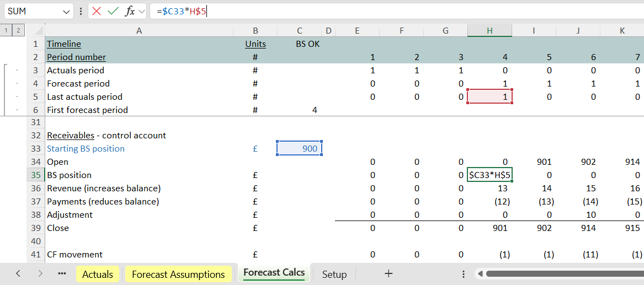Image resolution: width=644 pixels, height=285 pixels.
Task: Cancel the formula edit with the red X
Action: pos(97,11)
